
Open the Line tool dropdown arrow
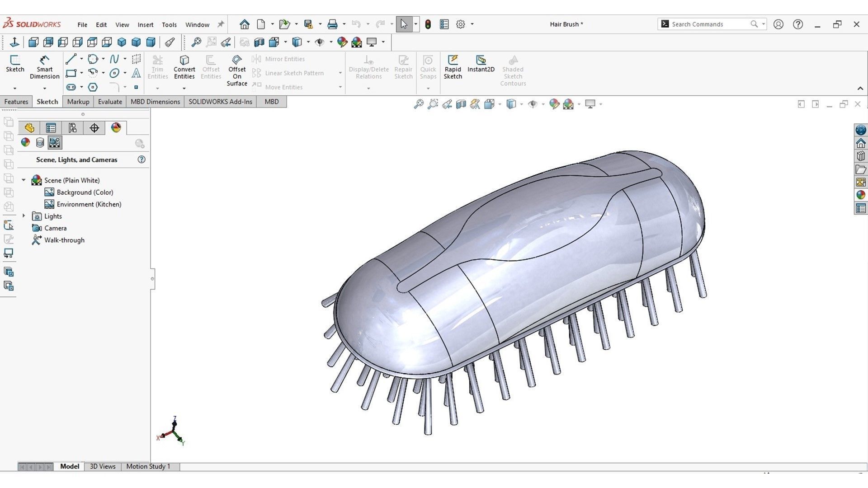(x=81, y=59)
